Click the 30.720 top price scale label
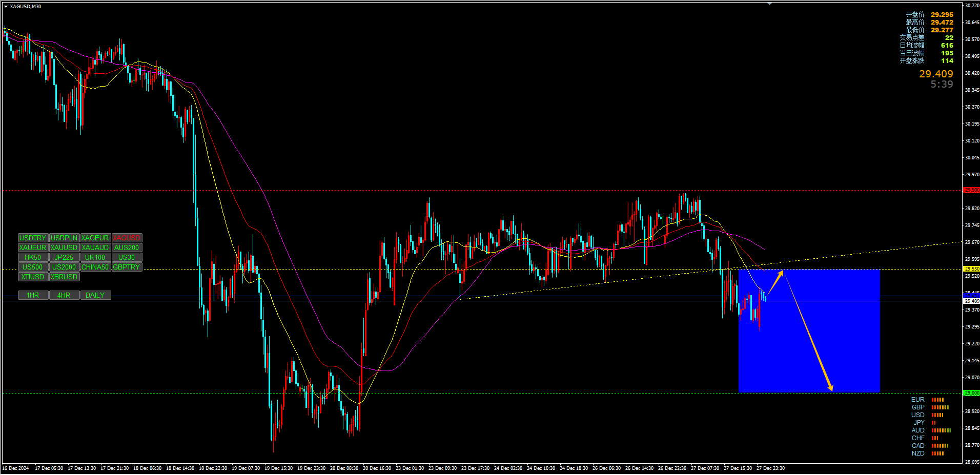Viewport: 980px width, 475px height. coord(972,6)
